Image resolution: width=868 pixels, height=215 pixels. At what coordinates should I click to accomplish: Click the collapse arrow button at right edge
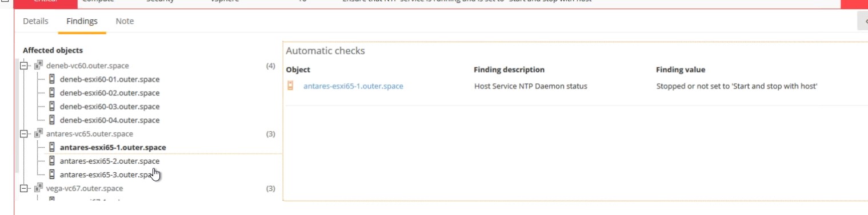pyautogui.click(x=863, y=21)
